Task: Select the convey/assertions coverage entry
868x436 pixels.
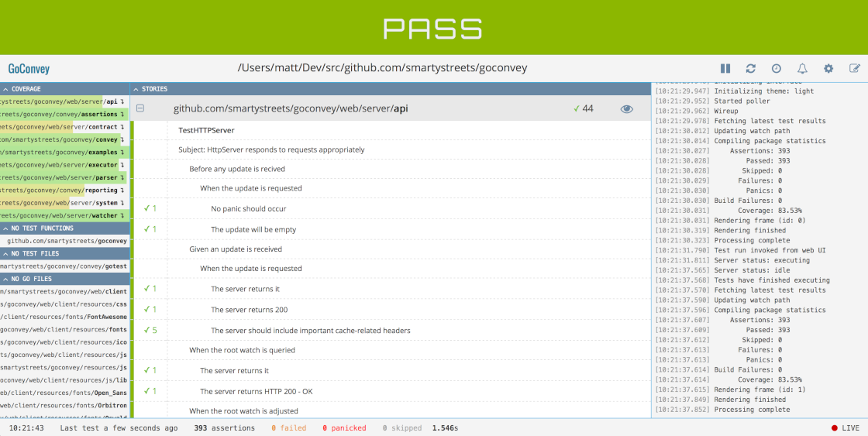Action: [59, 115]
